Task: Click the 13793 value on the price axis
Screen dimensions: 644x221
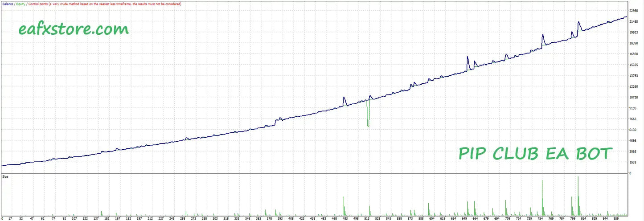Action: (634, 76)
